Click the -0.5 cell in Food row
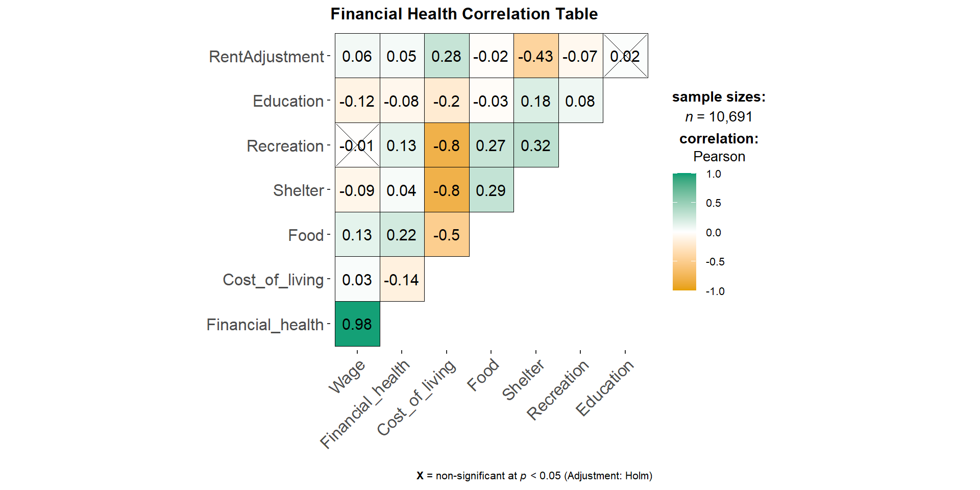The width and height of the screenshot is (980, 490). 446,235
